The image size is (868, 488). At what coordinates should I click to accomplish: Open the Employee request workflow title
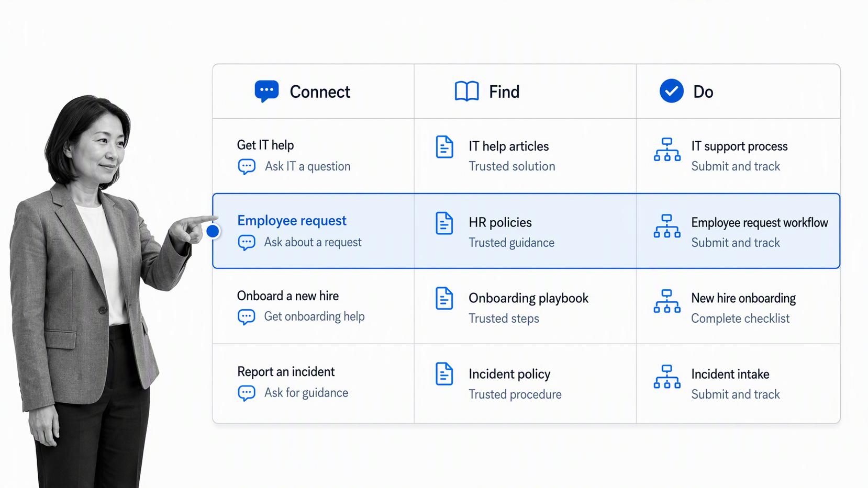click(x=760, y=223)
